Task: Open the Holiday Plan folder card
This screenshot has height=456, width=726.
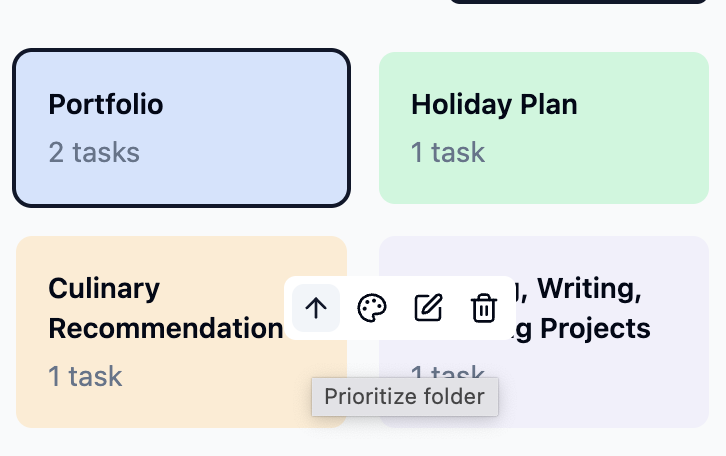Action: tap(544, 128)
